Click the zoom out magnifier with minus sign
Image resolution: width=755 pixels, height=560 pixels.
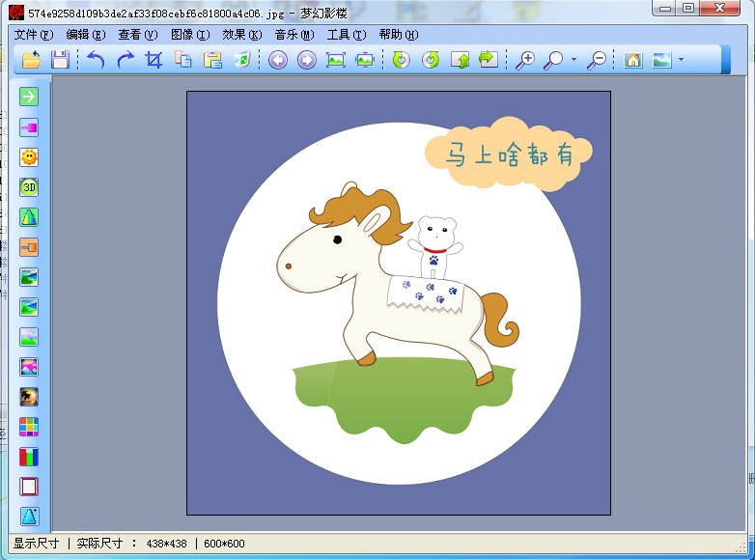click(598, 60)
